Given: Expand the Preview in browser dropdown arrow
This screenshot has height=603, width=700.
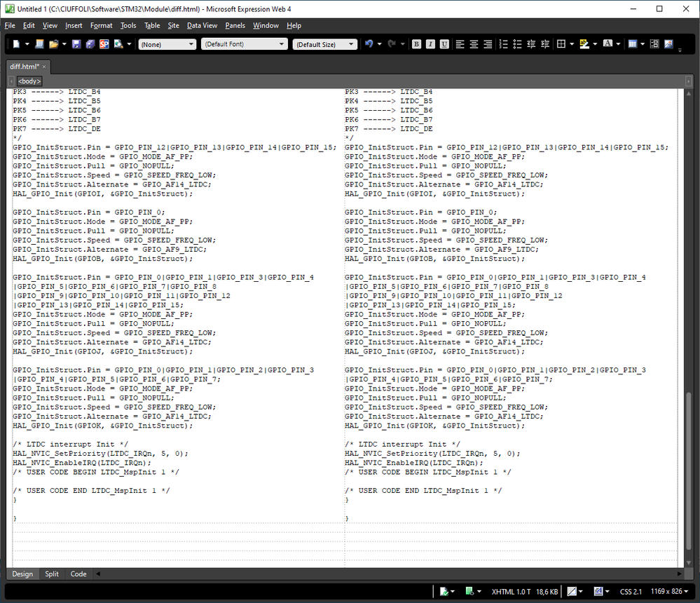Looking at the screenshot, I should (x=129, y=44).
